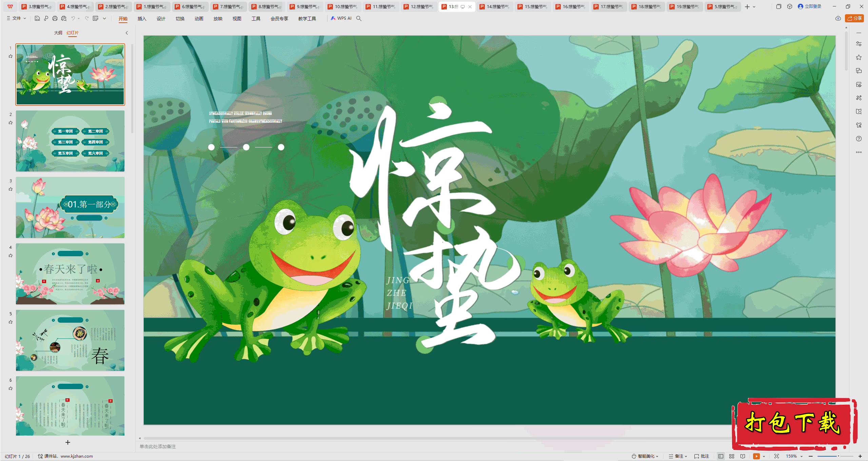
Task: Click the multi-window icon in the title bar
Action: pyautogui.click(x=779, y=6)
